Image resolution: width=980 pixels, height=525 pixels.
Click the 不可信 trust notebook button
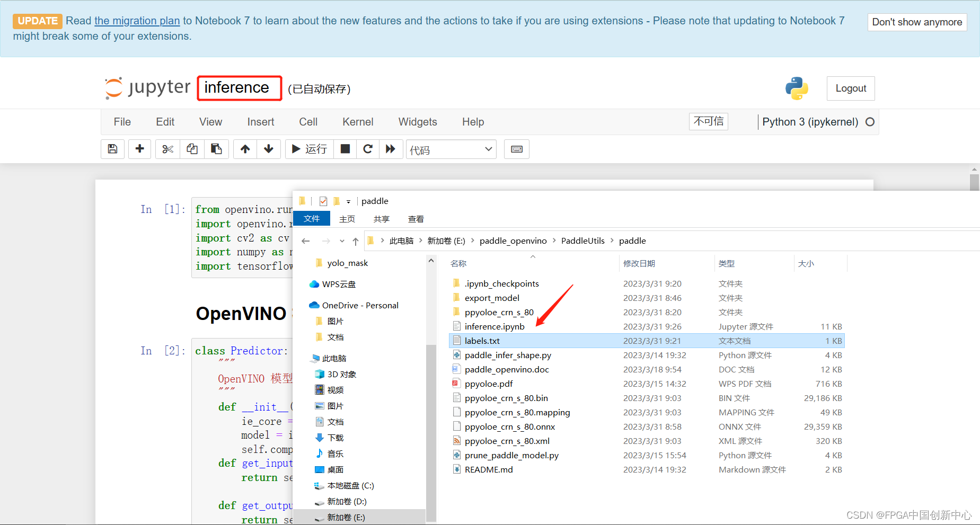pos(709,121)
